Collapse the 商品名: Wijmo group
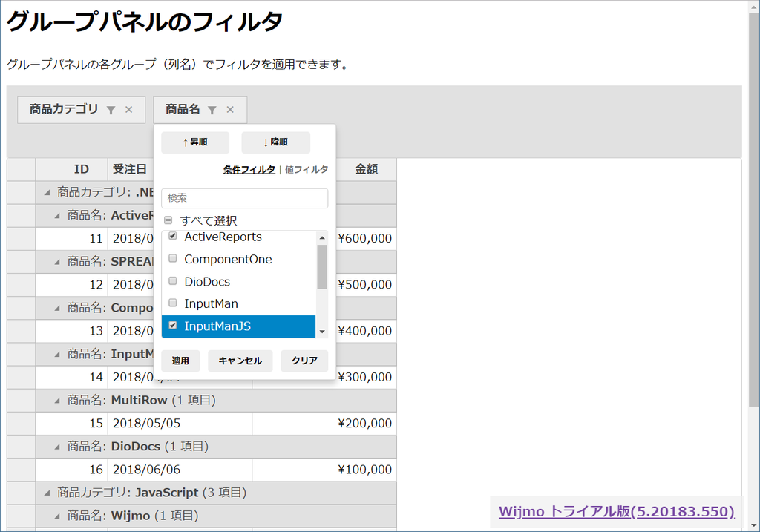Viewport: 760px width, 532px height. click(x=57, y=516)
